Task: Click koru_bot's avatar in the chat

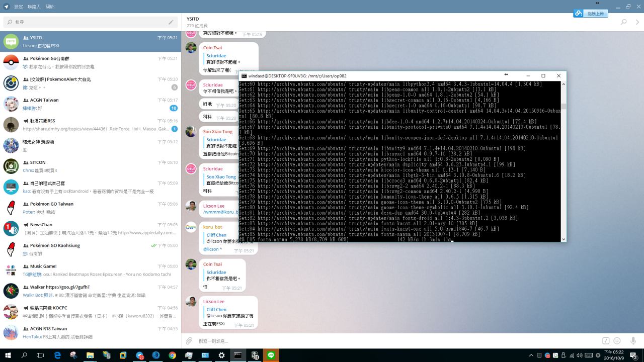Action: (x=191, y=227)
